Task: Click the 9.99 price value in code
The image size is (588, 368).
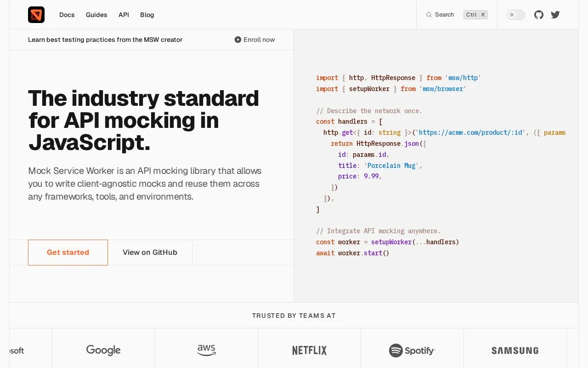Action: 371,176
